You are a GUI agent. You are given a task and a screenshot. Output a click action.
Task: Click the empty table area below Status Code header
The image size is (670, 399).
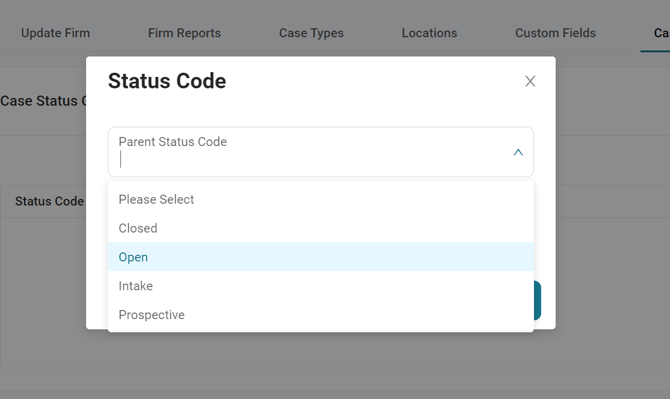pos(43,293)
